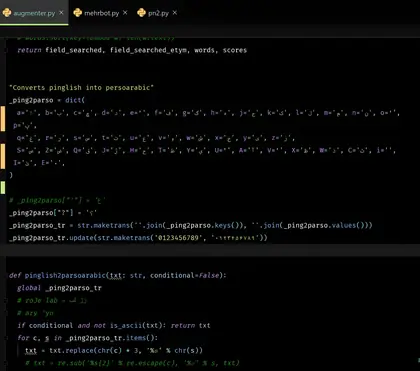Click the Python icon on mehrbot.py tab
Screen dimensions: 420x371
[x=78, y=13]
